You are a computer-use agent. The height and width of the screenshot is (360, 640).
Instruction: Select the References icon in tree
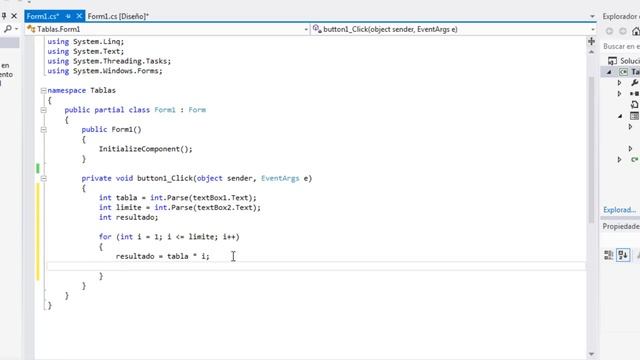click(635, 94)
